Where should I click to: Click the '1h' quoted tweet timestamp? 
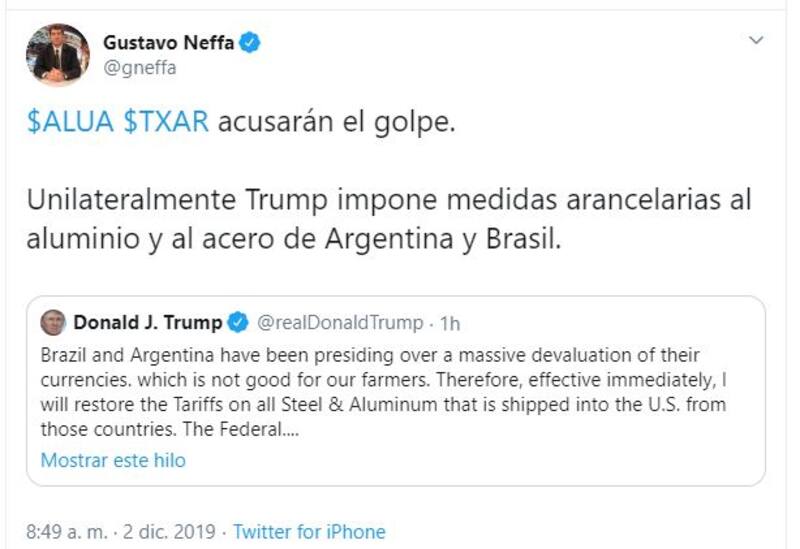point(450,323)
